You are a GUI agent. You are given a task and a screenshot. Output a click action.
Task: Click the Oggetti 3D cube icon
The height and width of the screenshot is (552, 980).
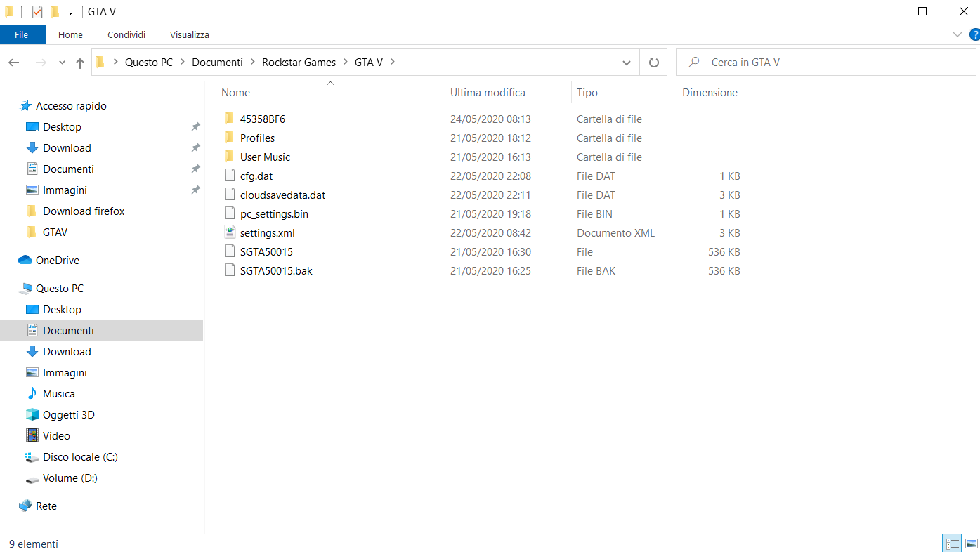[32, 415]
